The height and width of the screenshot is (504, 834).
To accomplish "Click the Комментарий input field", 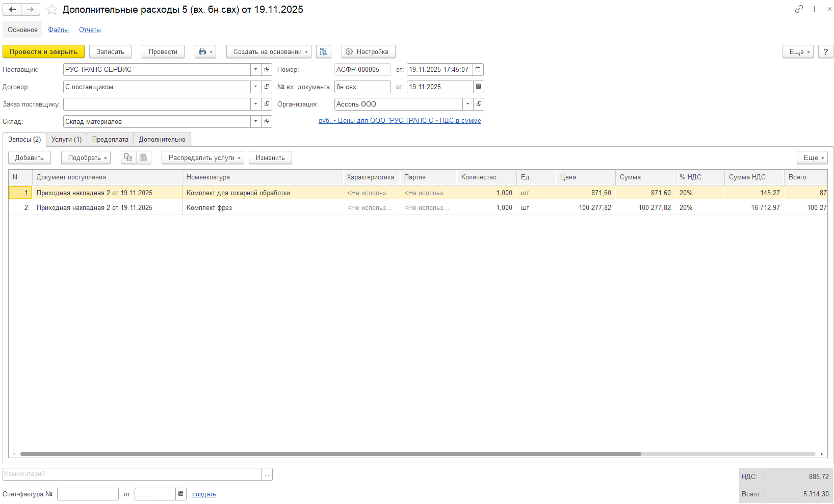I will click(x=132, y=474).
